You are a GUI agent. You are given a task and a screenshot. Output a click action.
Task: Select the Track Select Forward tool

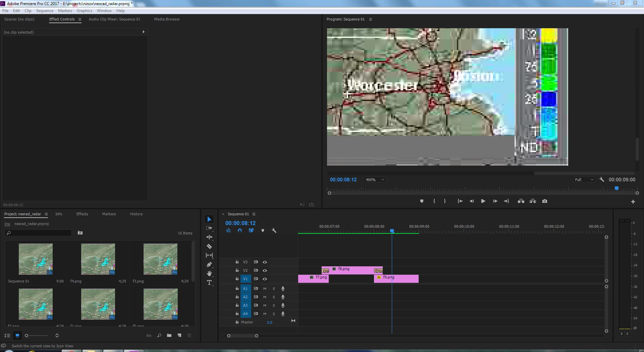209,228
